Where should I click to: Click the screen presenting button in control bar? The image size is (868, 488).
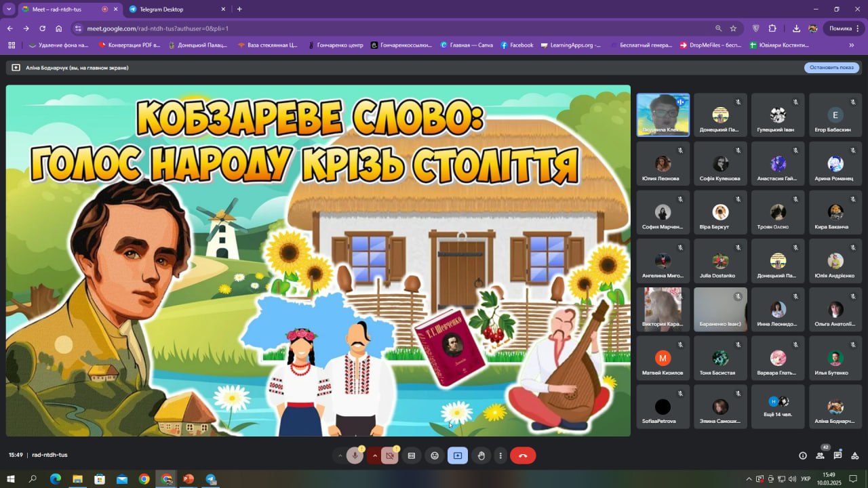coord(458,455)
